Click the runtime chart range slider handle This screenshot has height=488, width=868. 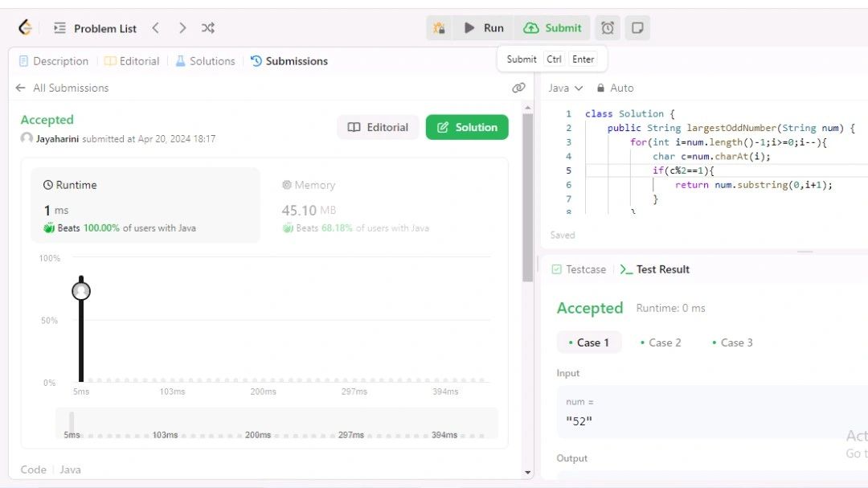(x=72, y=423)
